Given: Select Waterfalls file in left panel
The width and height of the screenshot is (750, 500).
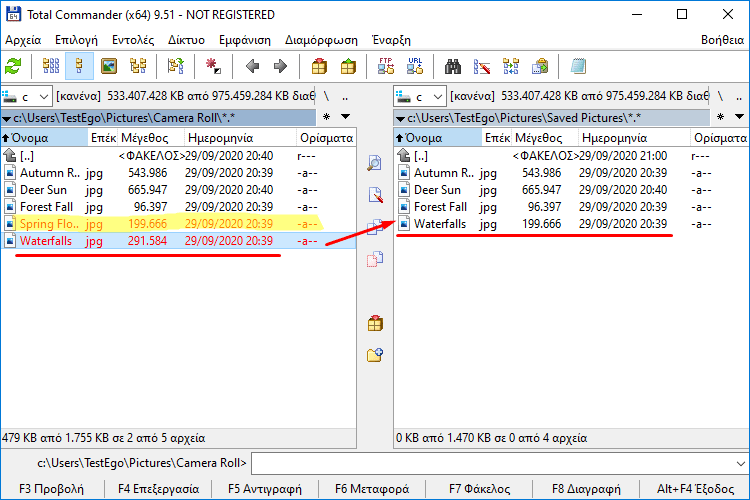Looking at the screenshot, I should 178,241.
